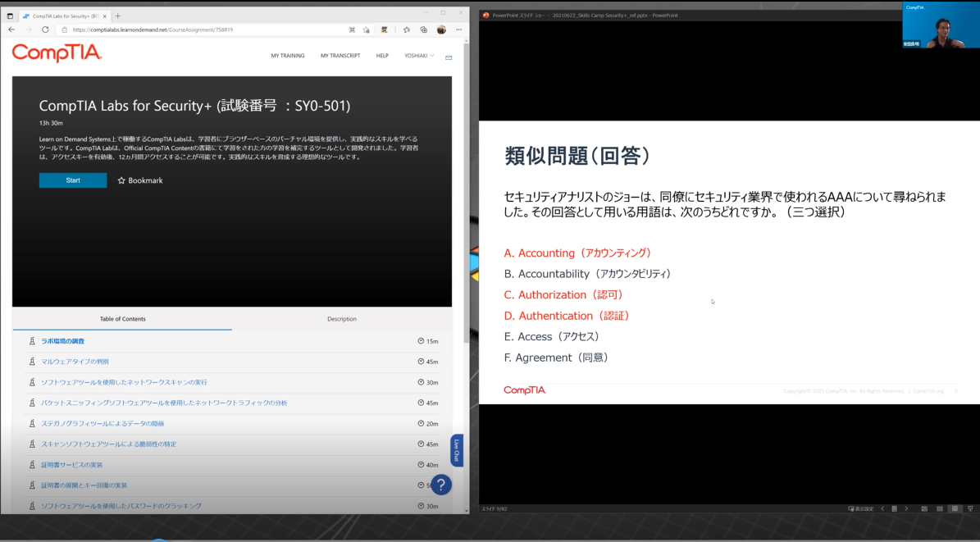Expand the YOSHIAKI user dropdown
This screenshot has height=542, width=980.
pyautogui.click(x=419, y=56)
